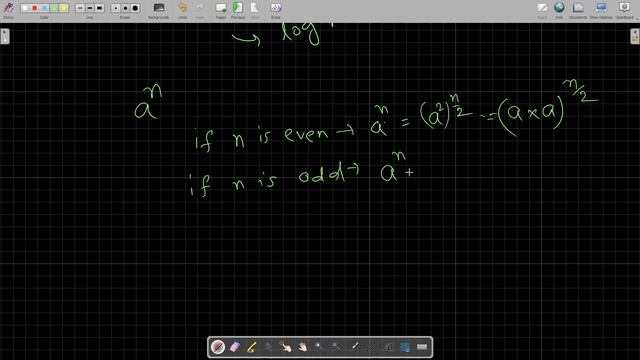Open the Stylus toolbar button
Image resolution: width=640 pixels, height=360 pixels.
[x=8, y=9]
